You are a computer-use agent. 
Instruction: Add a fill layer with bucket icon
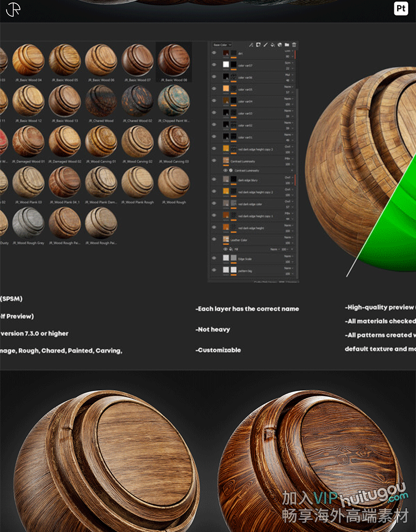click(x=273, y=45)
